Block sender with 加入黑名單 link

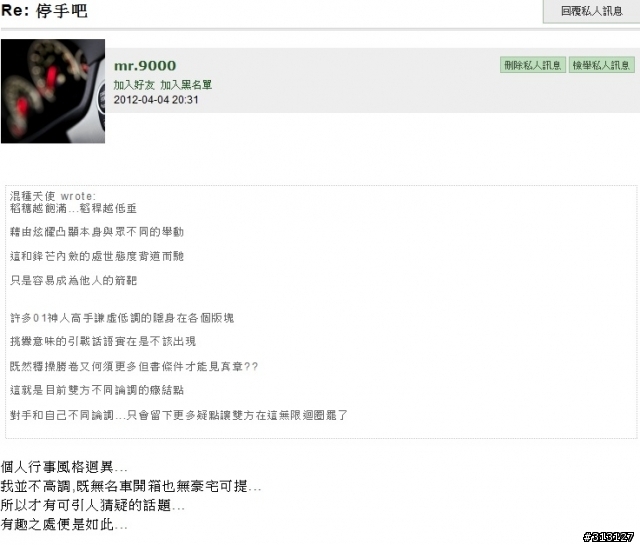coord(186,85)
